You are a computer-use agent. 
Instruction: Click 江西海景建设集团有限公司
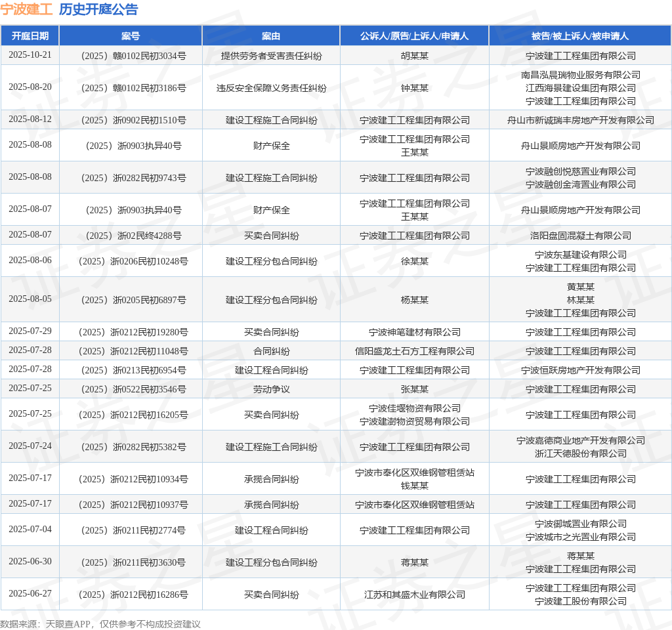[581, 88]
